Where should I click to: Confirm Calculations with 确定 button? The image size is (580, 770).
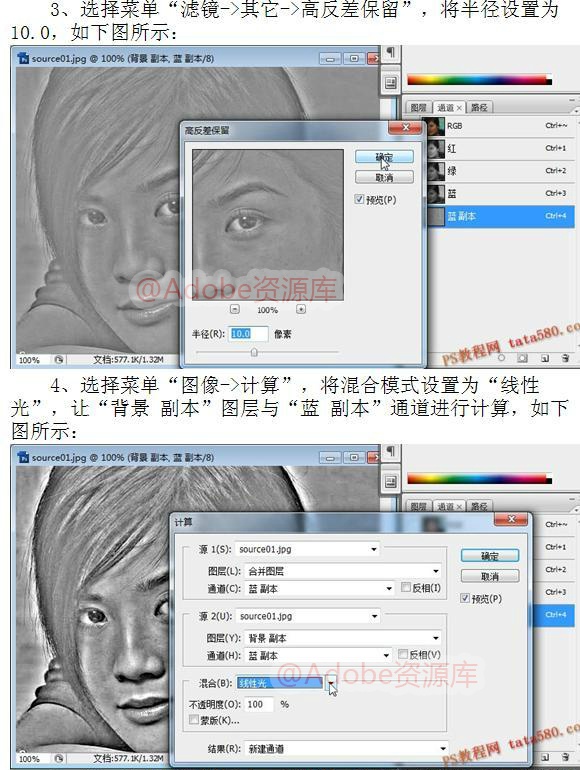(490, 556)
